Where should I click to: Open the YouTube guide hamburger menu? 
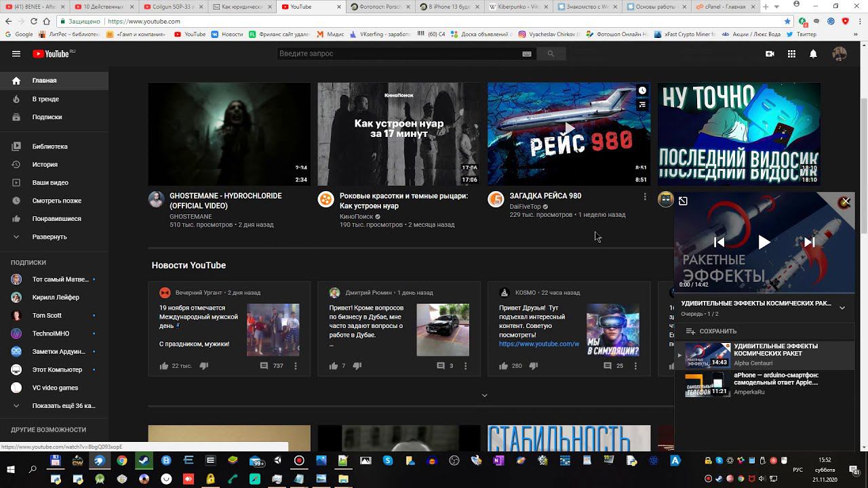point(16,54)
